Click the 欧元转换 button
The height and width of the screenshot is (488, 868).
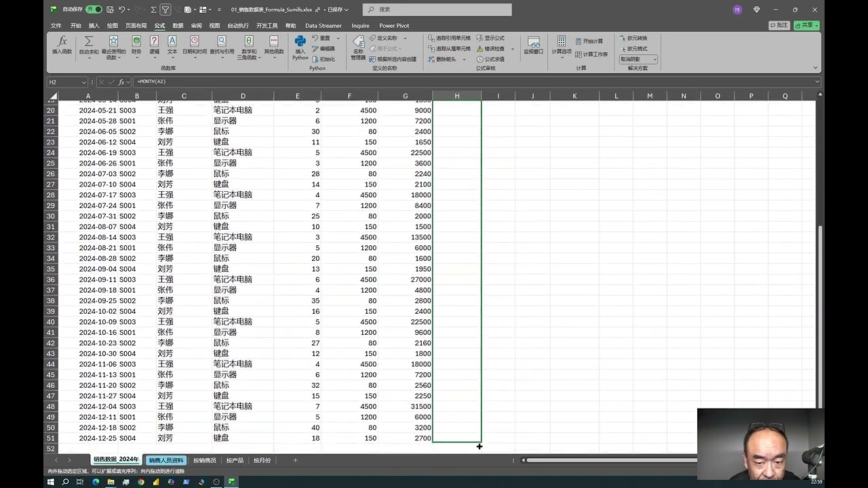[633, 38]
